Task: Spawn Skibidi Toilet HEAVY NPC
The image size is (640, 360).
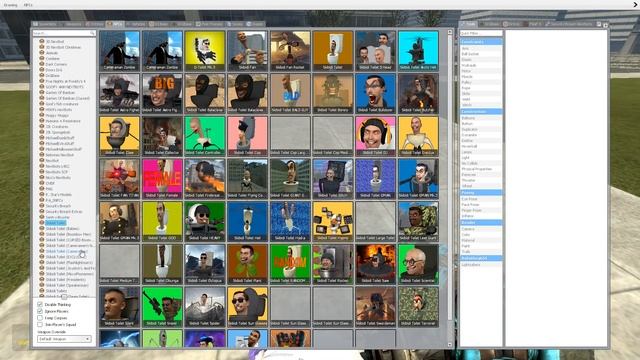Action: pyautogui.click(x=204, y=221)
